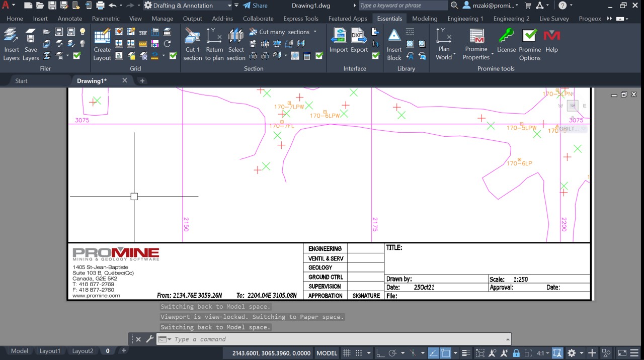
Task: Switch to the Modeling ribbon tab
Action: (424, 19)
